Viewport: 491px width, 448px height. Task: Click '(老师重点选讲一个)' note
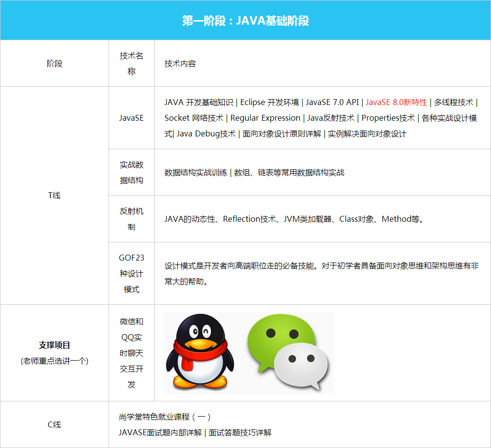coord(55,361)
